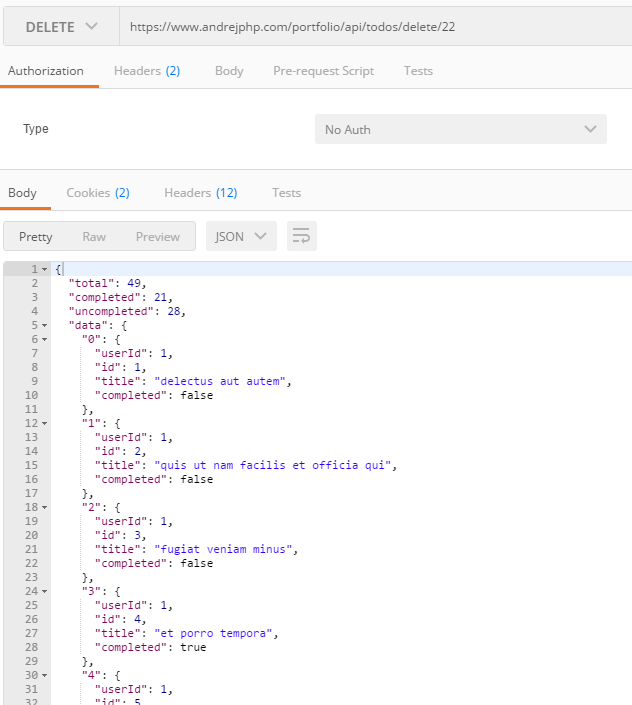Collapse the "2" object at line 18
Image resolution: width=632 pixels, height=705 pixels.
[45, 507]
